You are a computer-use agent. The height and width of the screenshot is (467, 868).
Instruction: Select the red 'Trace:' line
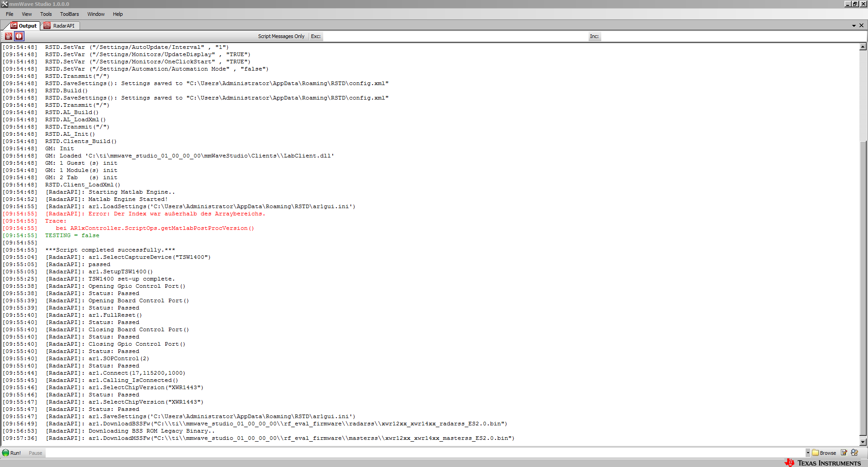(x=34, y=221)
